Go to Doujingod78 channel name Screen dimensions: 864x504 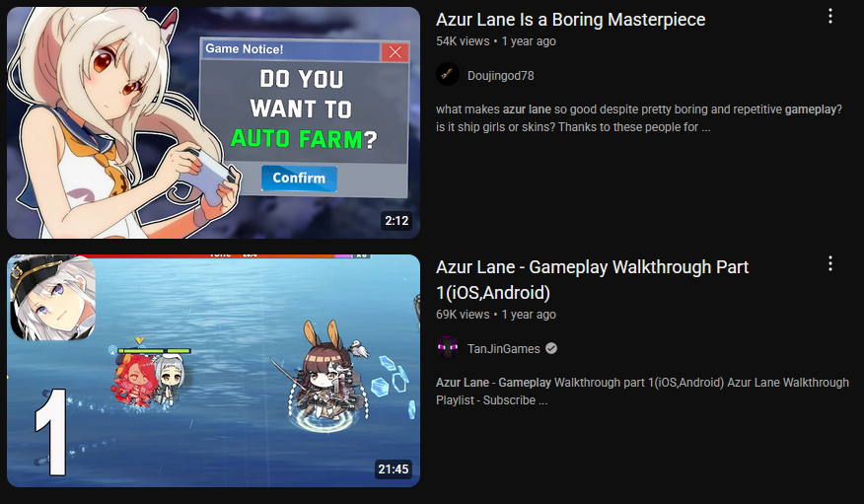tap(500, 76)
